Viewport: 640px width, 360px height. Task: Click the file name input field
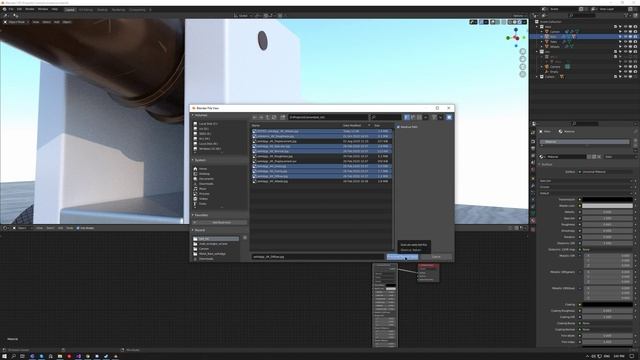click(318, 257)
